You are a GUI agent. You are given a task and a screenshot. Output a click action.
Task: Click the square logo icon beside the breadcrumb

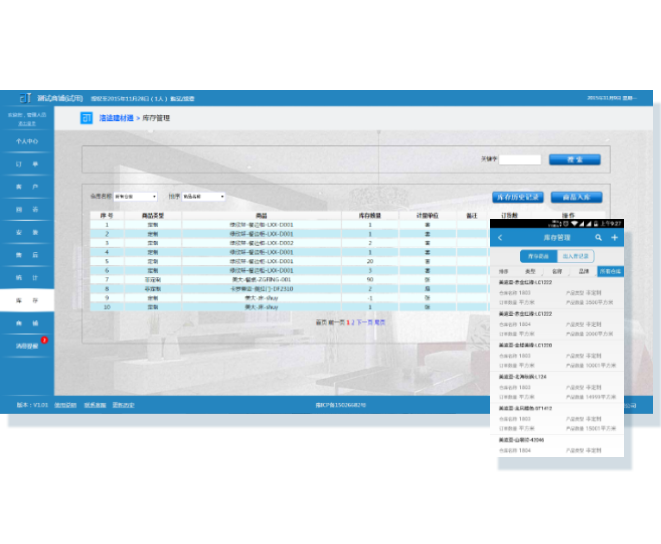click(x=86, y=118)
